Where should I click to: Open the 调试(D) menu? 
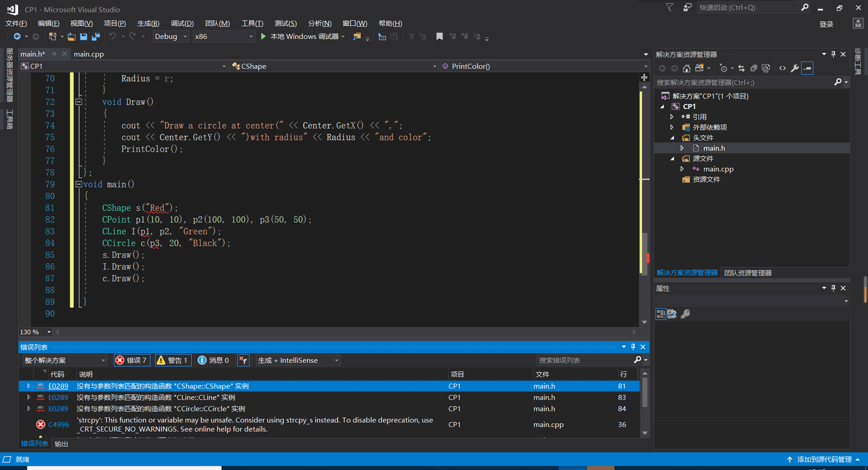(182, 24)
